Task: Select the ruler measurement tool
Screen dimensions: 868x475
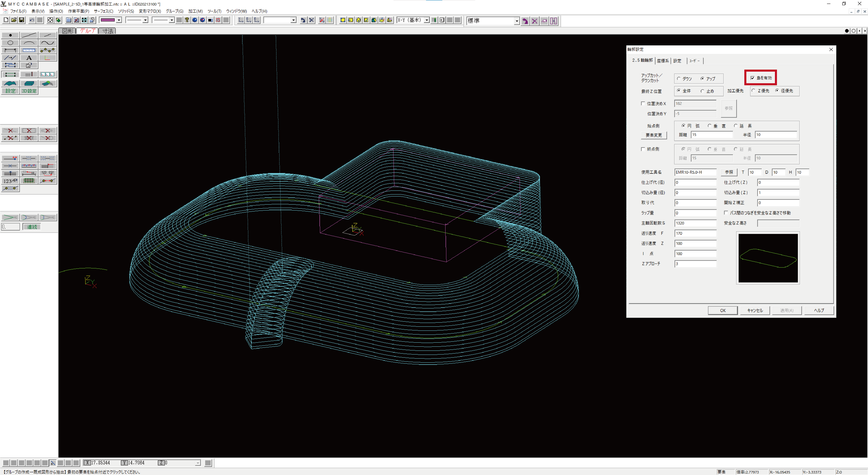Action: [29, 50]
